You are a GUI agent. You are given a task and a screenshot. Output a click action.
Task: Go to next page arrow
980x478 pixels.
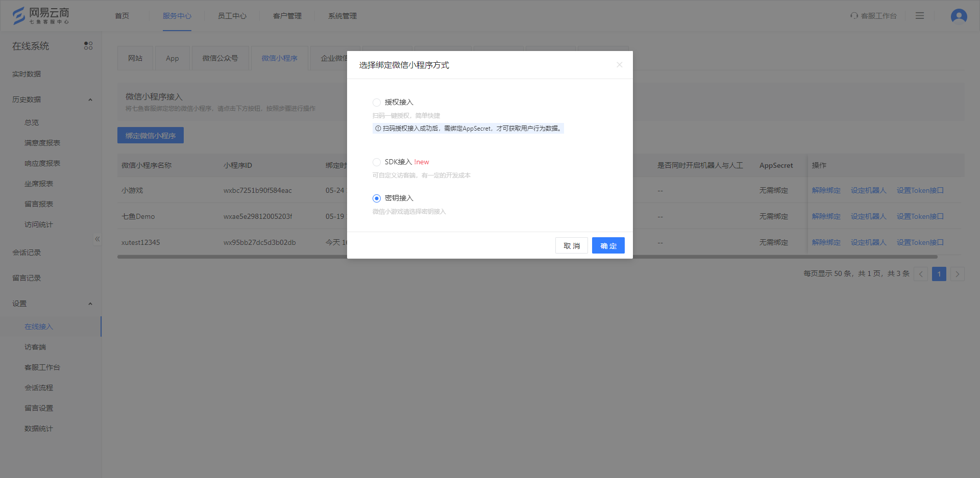(958, 274)
